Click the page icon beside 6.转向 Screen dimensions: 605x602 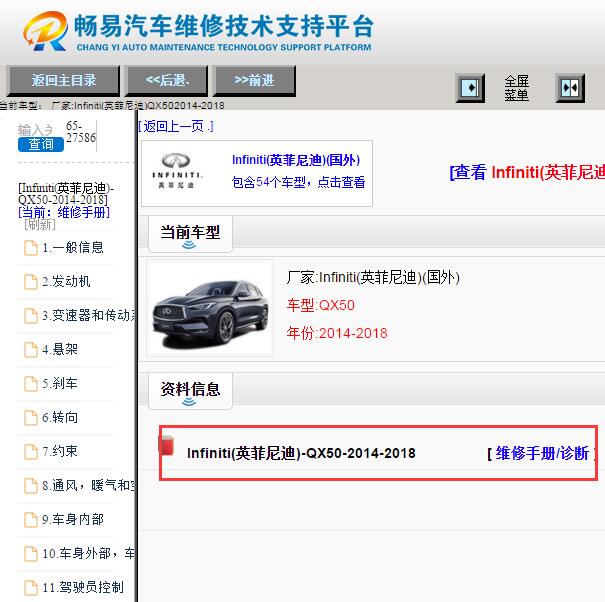(x=31, y=418)
